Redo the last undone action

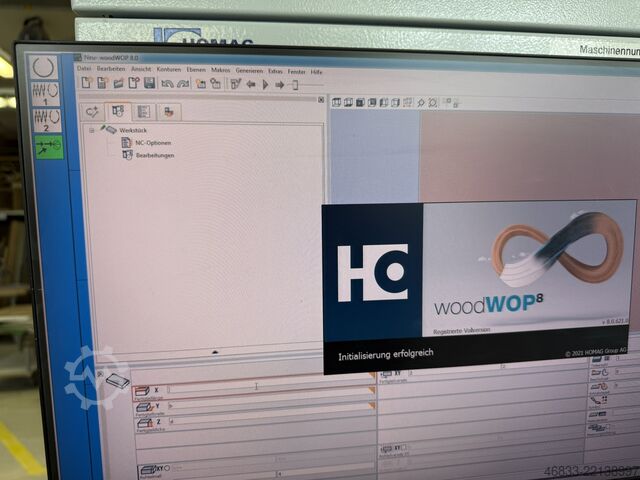point(183,84)
